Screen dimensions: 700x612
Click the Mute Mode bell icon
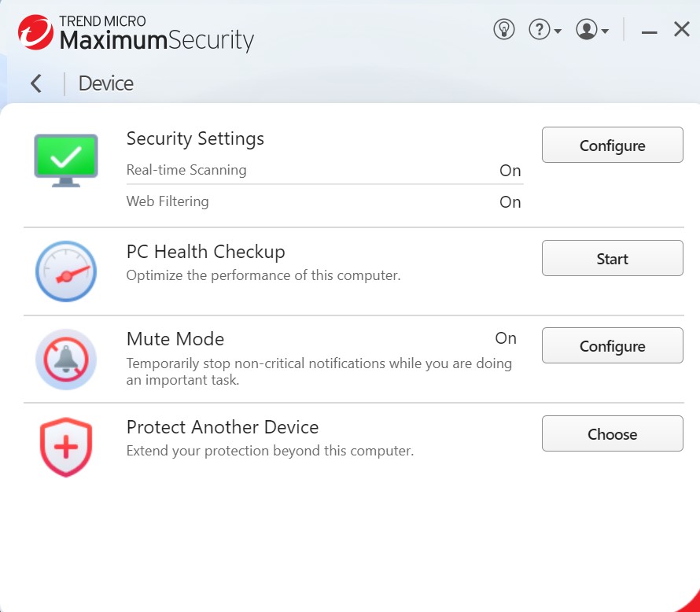[x=66, y=360]
